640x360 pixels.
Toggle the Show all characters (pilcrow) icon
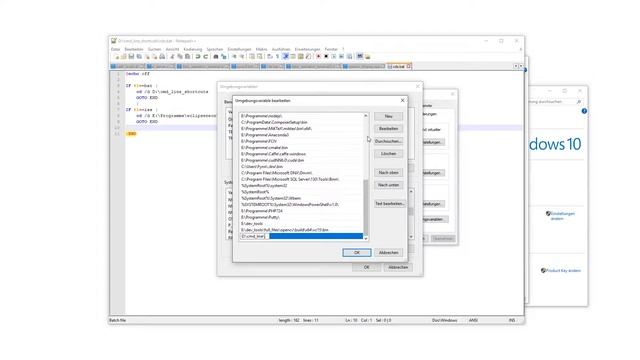278,56
